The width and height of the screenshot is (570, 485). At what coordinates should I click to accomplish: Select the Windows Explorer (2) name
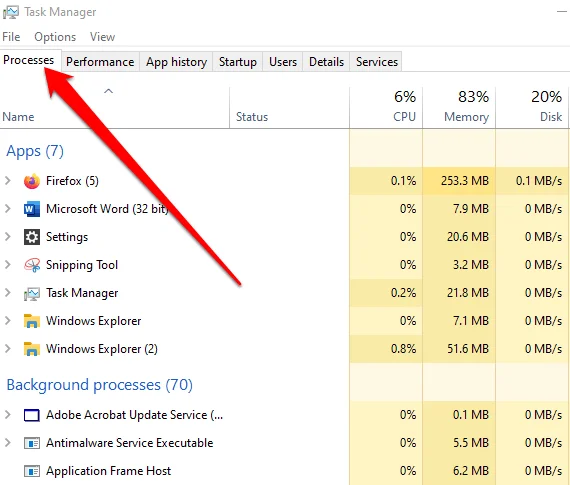102,349
